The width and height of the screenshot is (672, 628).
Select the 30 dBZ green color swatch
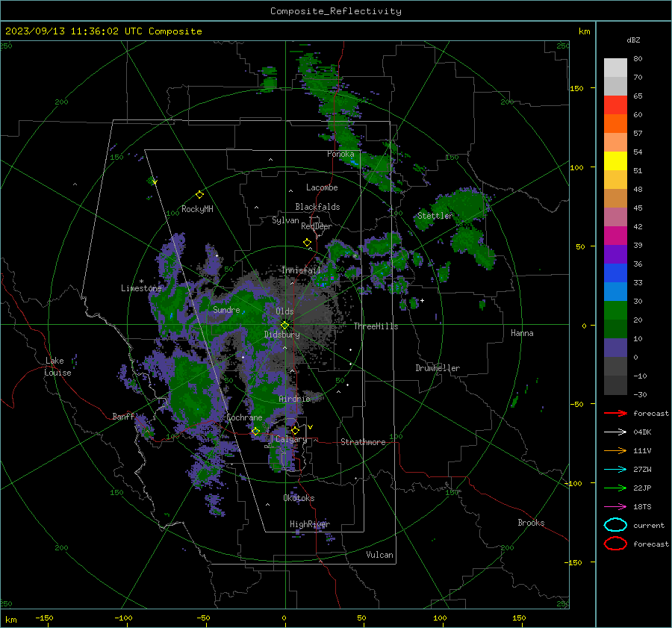coord(615,310)
